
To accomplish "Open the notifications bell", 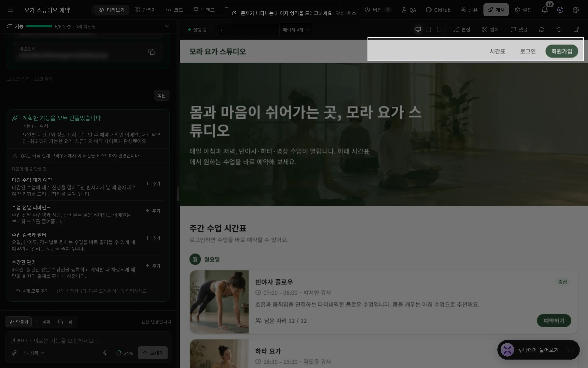I will pyautogui.click(x=545, y=10).
